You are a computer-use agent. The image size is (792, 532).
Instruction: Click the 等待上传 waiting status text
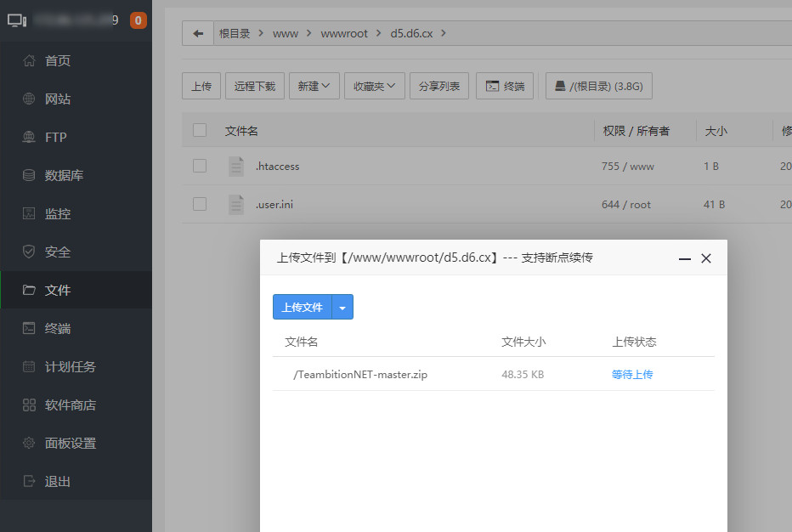[632, 375]
